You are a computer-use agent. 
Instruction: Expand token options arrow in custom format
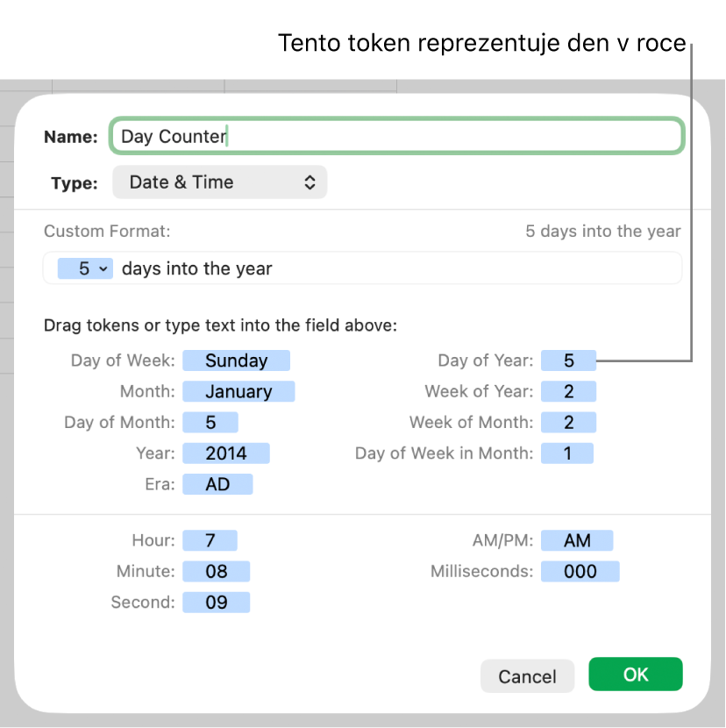104,269
